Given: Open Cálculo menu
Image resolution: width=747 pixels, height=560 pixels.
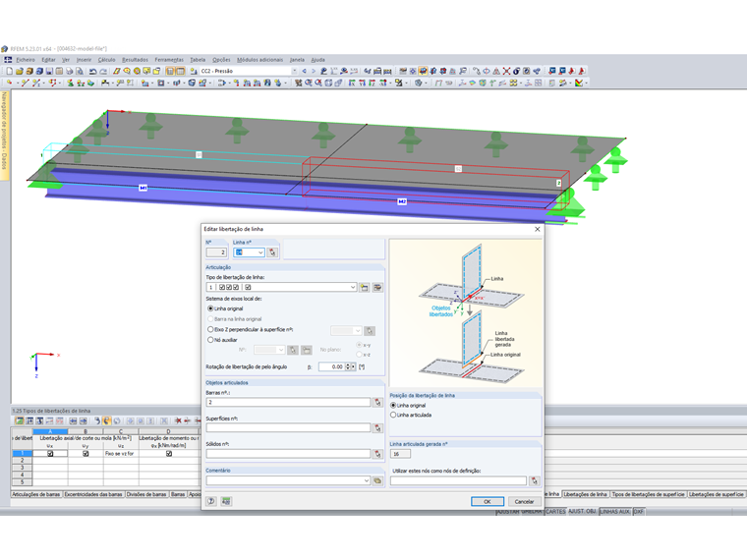Looking at the screenshot, I should click(x=106, y=60).
